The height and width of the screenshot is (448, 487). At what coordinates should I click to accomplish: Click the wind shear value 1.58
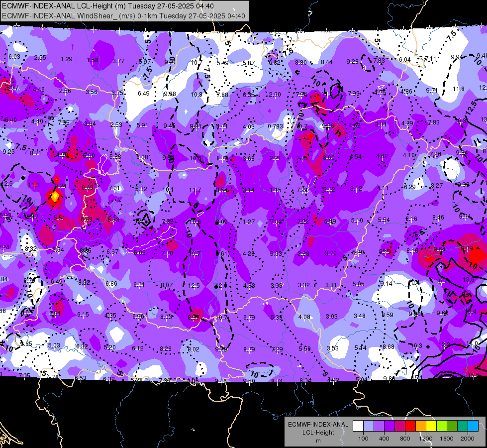[93, 60]
